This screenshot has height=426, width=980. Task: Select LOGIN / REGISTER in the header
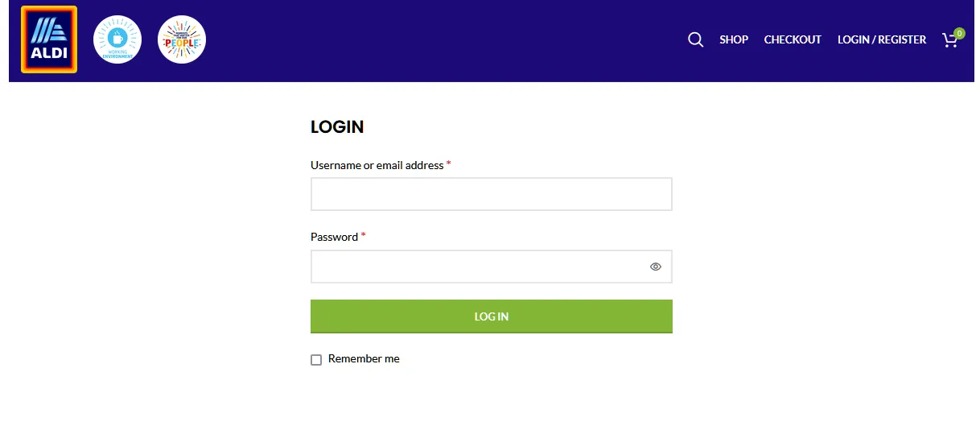(882, 39)
